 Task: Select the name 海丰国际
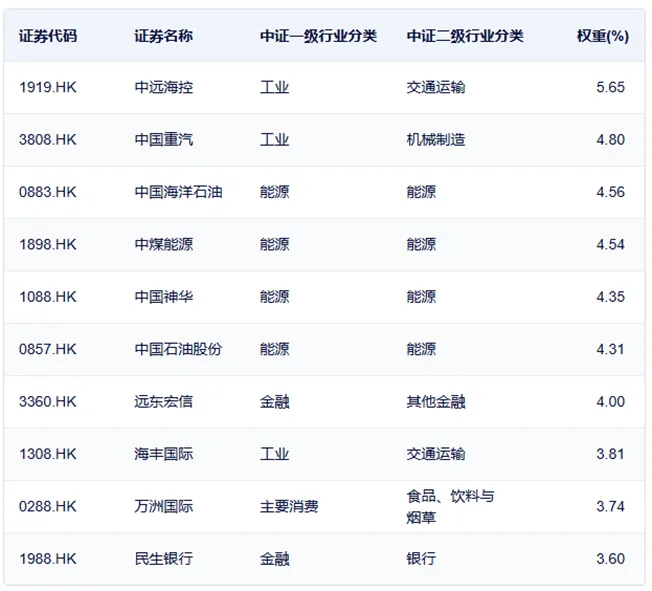coord(163,454)
